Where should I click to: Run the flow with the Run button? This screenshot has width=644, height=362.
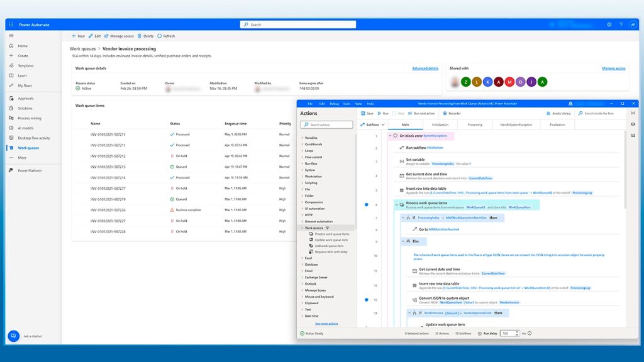point(384,113)
